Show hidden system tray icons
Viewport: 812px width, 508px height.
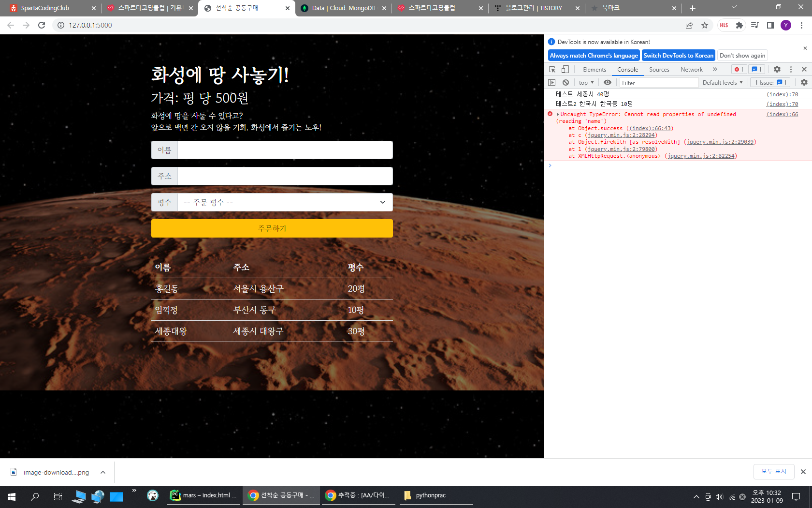696,496
